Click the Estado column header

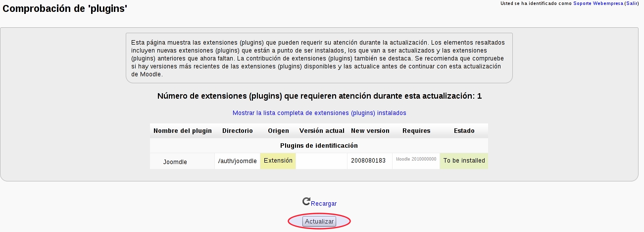tap(464, 131)
